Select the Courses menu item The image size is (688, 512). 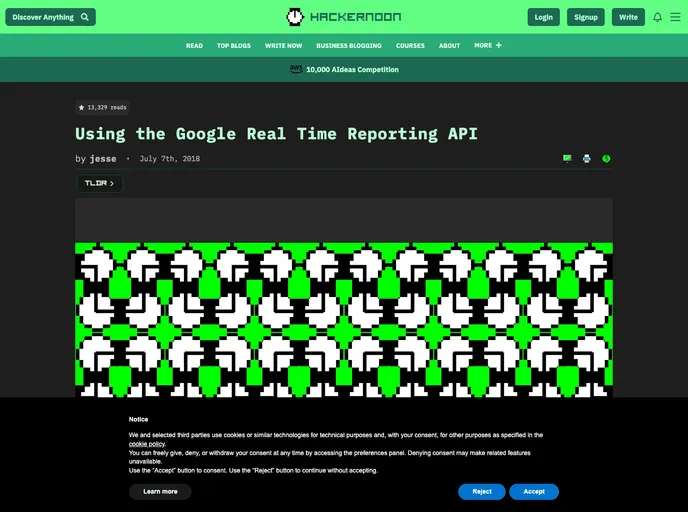pos(410,46)
